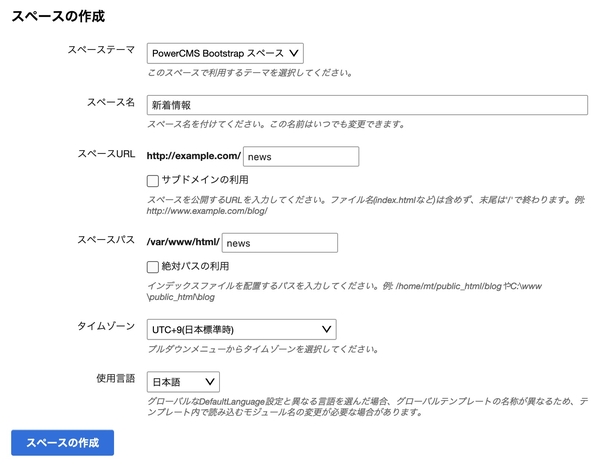This screenshot has width=600, height=465.
Task: Click the スペースパス field label
Action: click(x=106, y=240)
